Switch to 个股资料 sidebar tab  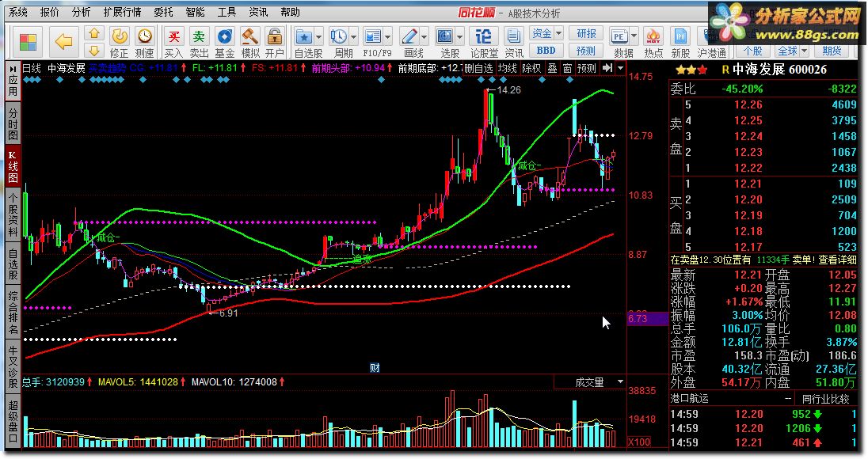(x=13, y=214)
